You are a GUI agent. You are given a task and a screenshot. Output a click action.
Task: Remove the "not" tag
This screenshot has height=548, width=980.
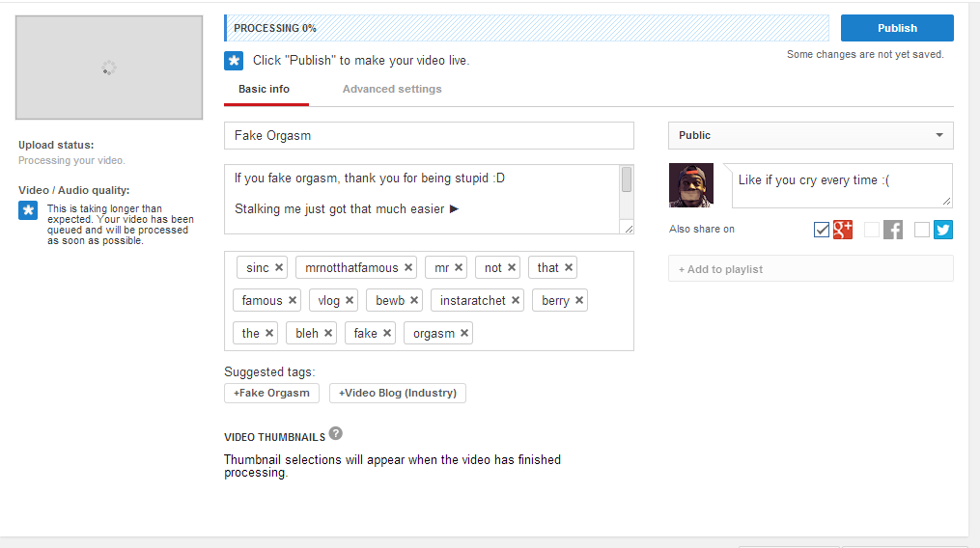tap(512, 267)
